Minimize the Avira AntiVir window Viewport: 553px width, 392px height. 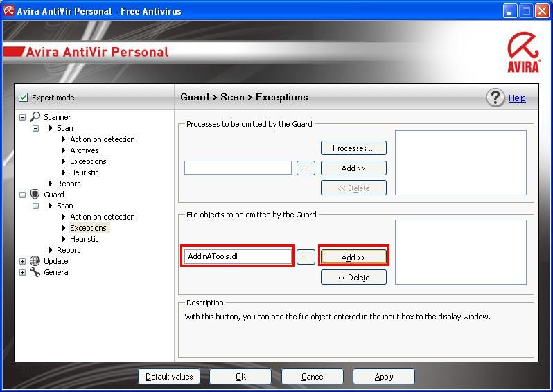(509, 11)
